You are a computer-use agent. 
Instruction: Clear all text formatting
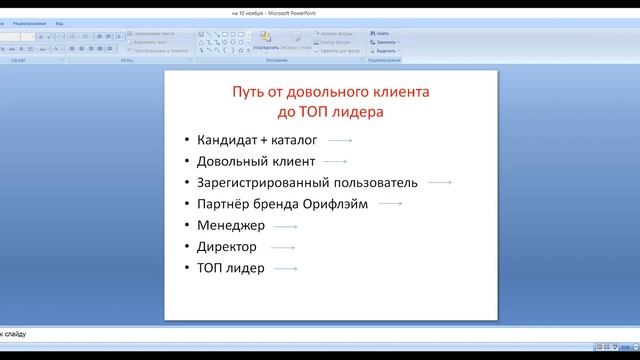(60, 37)
